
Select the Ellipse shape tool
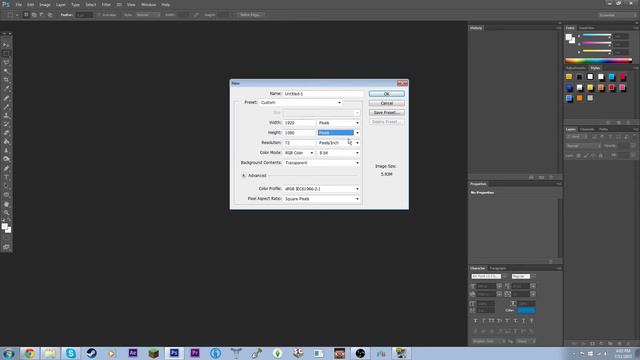click(6, 195)
